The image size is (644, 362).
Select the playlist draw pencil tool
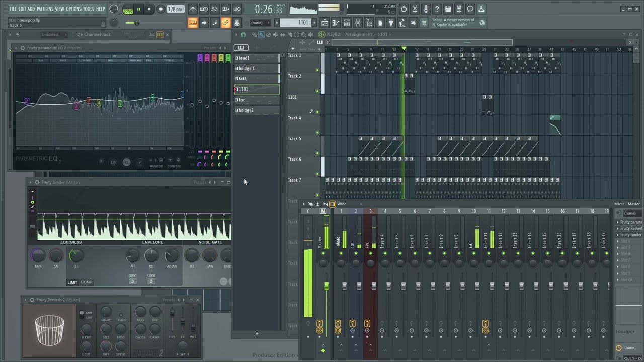[x=255, y=35]
